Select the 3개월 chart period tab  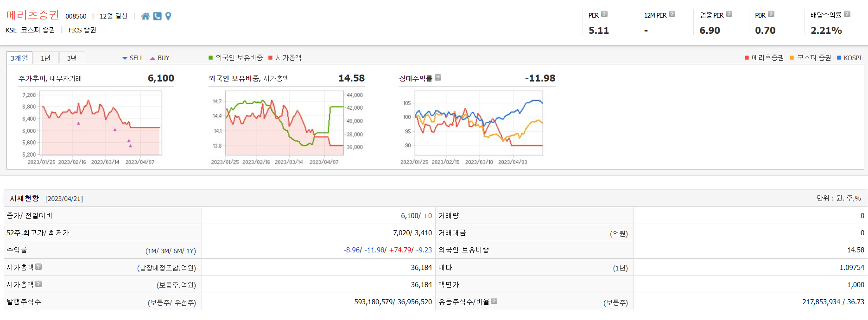19,58
